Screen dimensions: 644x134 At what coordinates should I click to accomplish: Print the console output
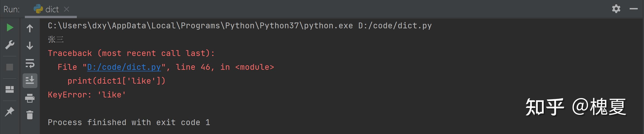[x=30, y=98]
